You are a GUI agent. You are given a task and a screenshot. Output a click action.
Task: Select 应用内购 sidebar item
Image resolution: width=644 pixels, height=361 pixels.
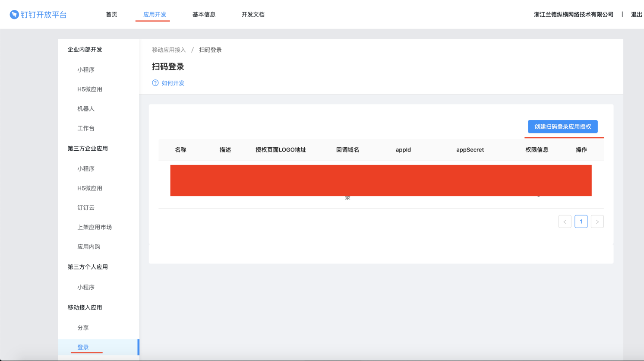[89, 247]
